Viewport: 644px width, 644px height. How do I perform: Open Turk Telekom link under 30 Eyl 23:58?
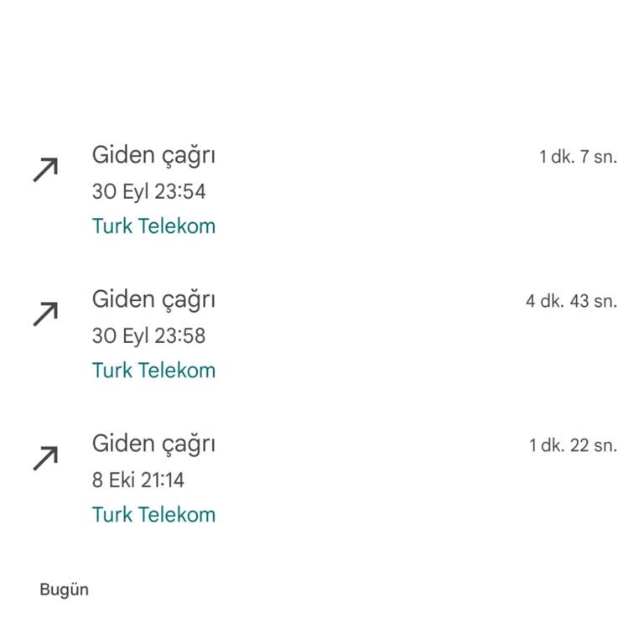point(153,371)
